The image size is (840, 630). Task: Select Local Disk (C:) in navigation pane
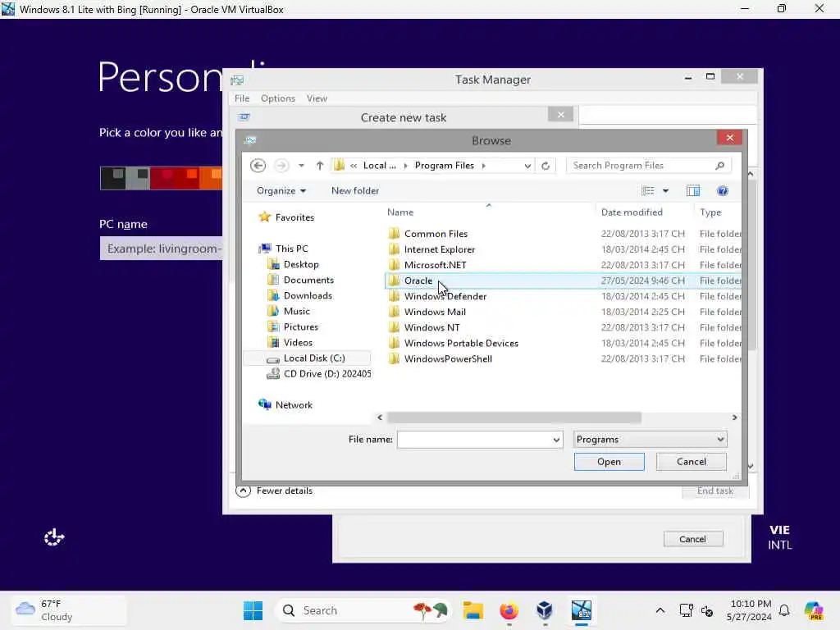pos(314,358)
